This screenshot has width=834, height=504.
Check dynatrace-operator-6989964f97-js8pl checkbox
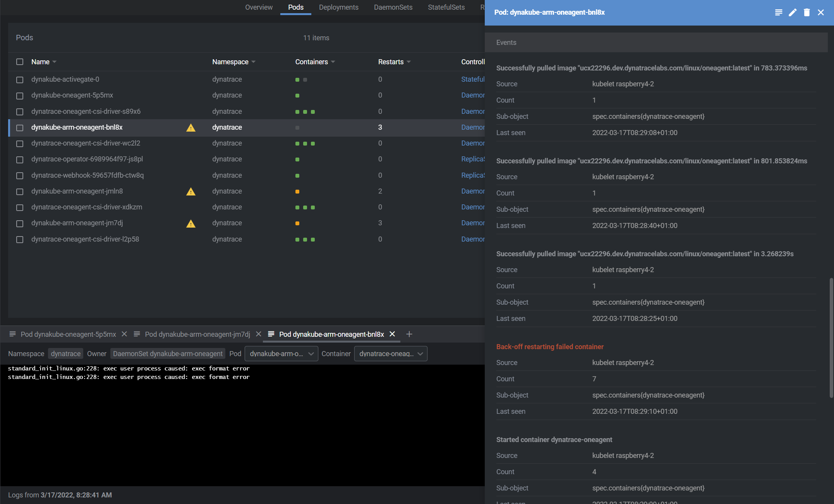pos(20,159)
